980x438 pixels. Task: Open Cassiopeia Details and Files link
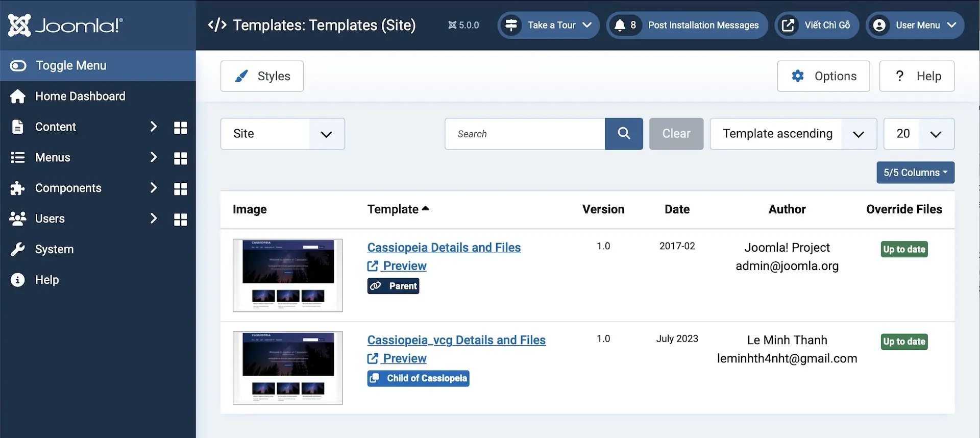tap(444, 248)
